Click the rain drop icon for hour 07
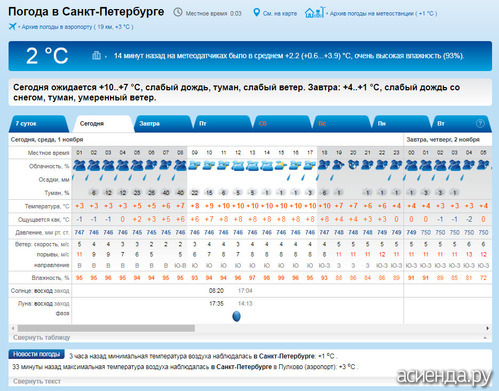499x391 pixels. 159,178
